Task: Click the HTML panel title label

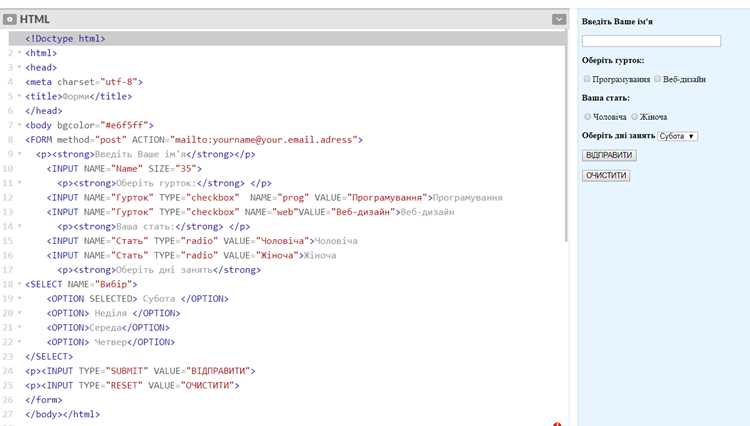Action: 34,20
